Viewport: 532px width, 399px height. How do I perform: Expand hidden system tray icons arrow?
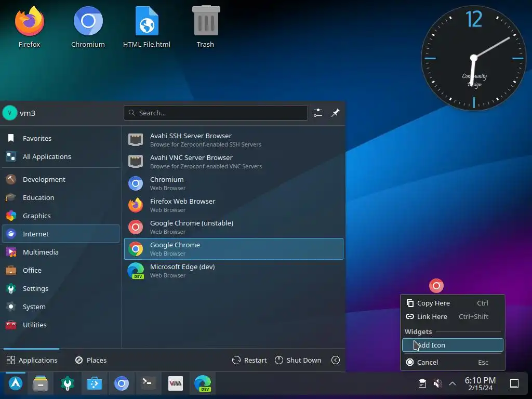(453, 383)
